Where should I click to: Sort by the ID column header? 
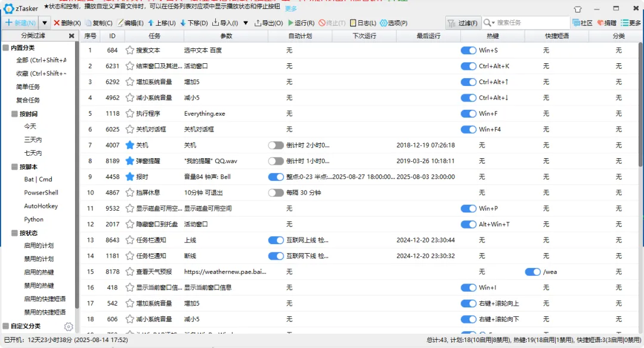(112, 36)
